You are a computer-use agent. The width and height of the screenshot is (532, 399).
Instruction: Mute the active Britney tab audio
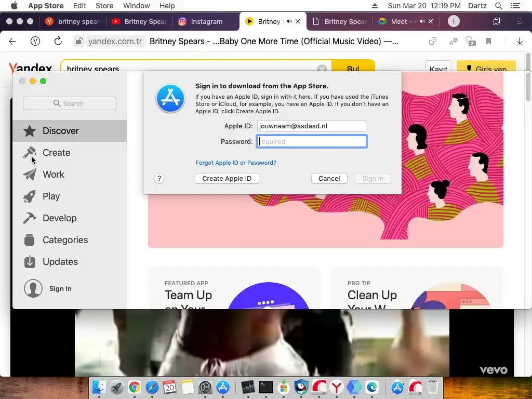click(x=289, y=21)
